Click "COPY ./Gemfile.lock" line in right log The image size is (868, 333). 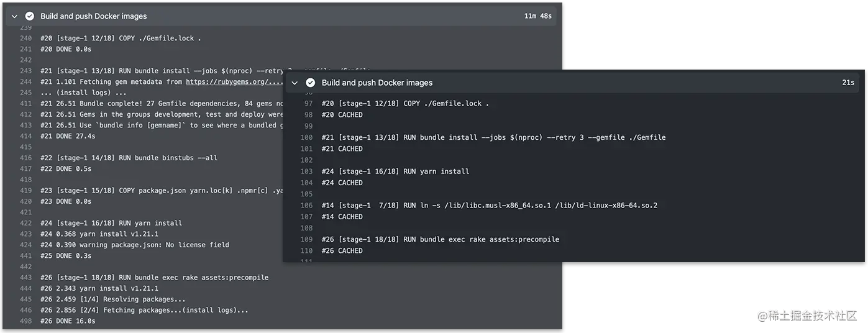click(x=406, y=103)
